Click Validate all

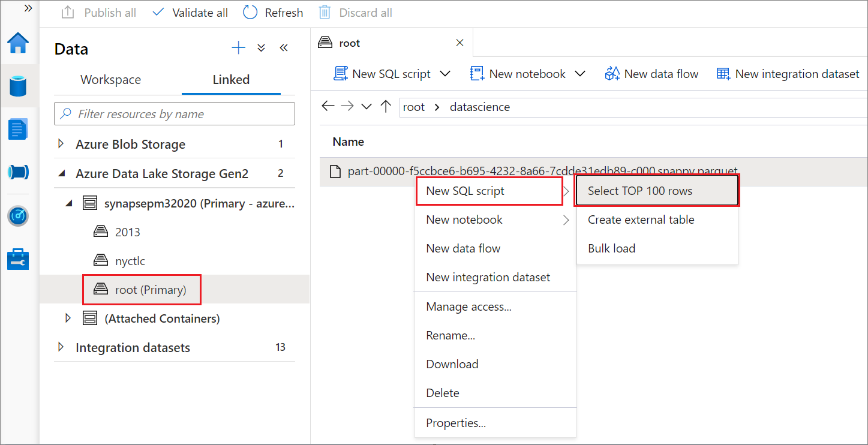(x=190, y=13)
